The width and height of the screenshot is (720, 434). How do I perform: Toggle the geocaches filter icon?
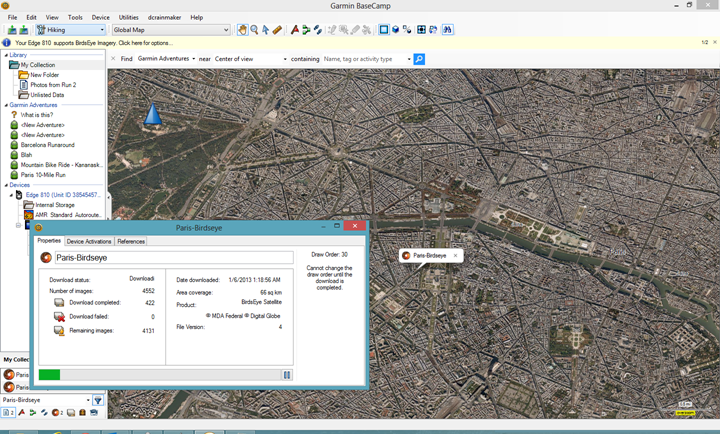[83, 412]
